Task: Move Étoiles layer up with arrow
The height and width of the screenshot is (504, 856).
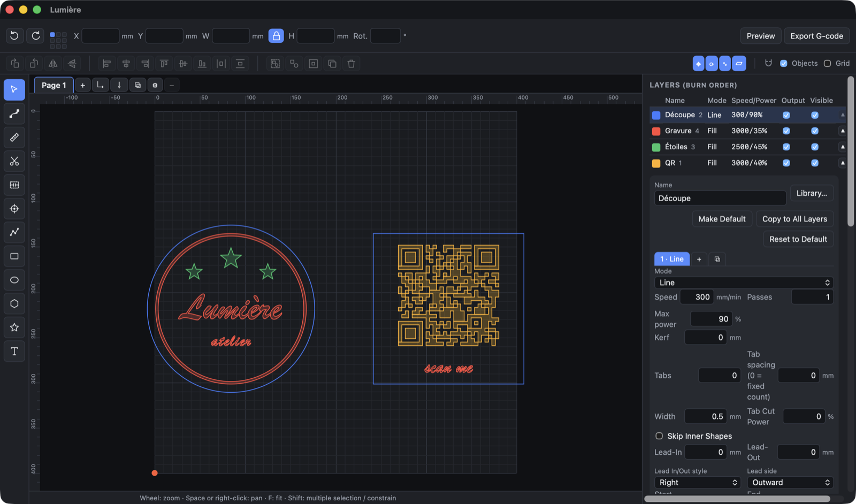Action: pyautogui.click(x=843, y=147)
